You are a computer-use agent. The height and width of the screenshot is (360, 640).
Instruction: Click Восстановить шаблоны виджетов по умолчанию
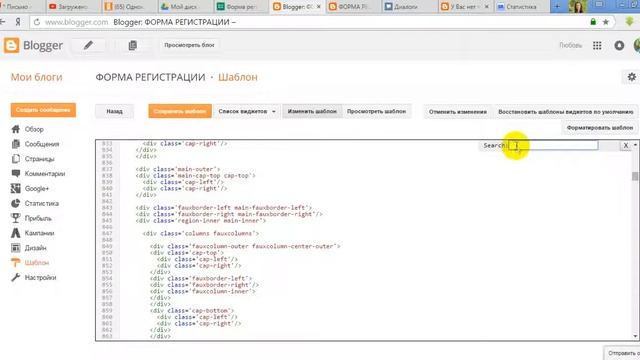pos(566,111)
